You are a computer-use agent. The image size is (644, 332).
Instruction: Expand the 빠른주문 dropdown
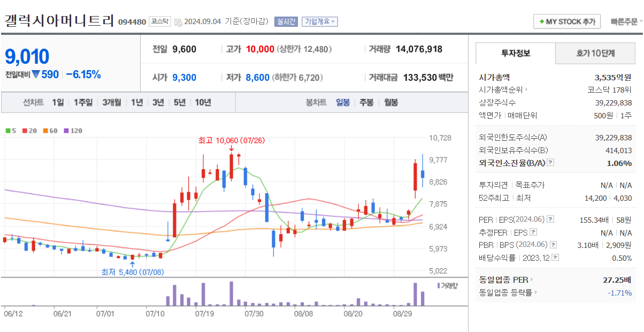(x=626, y=22)
